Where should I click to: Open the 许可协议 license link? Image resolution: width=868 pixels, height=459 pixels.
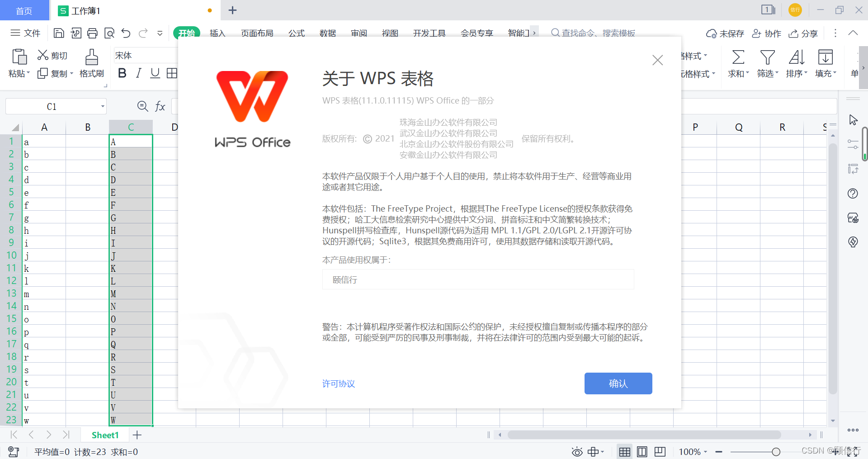(339, 383)
